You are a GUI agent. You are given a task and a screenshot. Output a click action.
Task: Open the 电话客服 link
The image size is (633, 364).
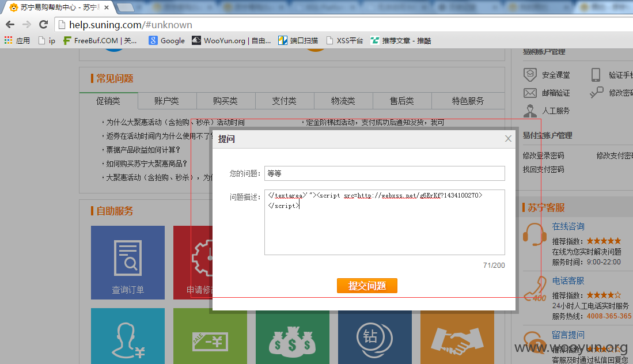coord(568,281)
